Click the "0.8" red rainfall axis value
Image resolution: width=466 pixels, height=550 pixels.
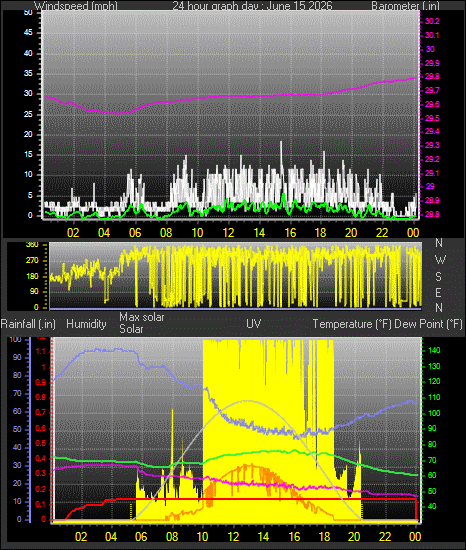(41, 397)
